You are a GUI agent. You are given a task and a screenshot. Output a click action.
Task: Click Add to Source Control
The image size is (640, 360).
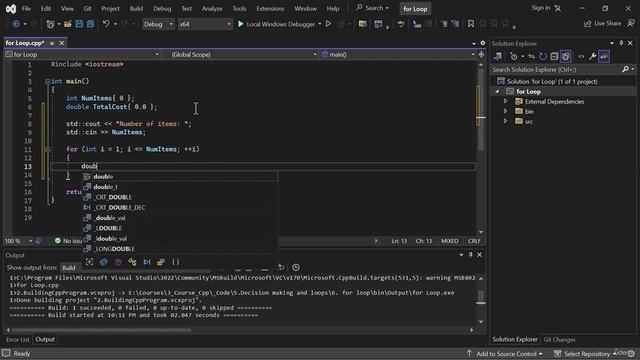(x=505, y=353)
